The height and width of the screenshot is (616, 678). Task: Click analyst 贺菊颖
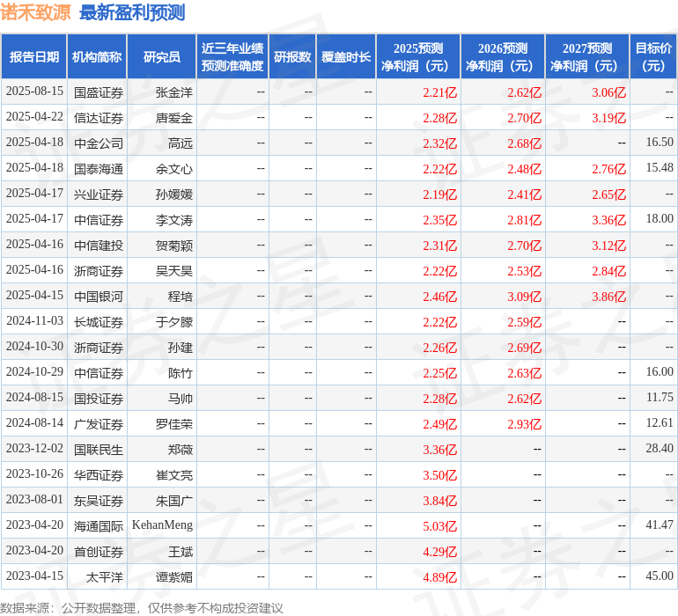click(x=174, y=246)
